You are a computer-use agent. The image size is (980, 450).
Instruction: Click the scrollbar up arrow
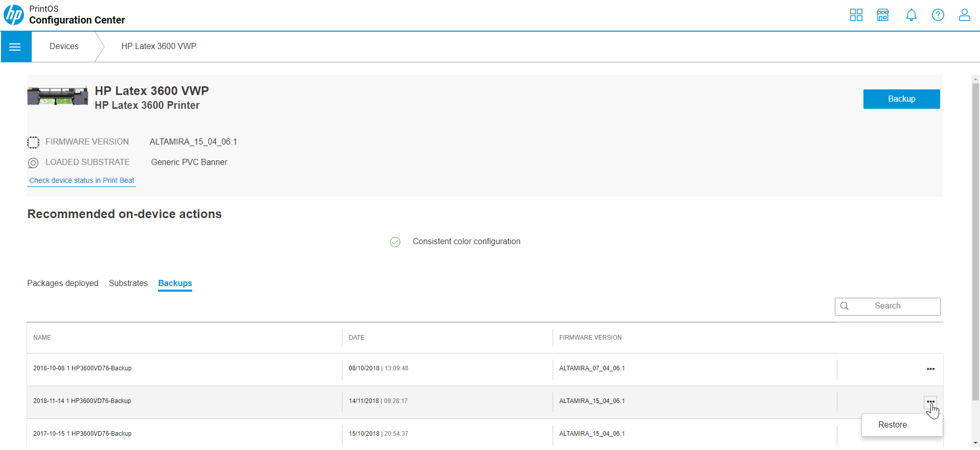(x=976, y=79)
